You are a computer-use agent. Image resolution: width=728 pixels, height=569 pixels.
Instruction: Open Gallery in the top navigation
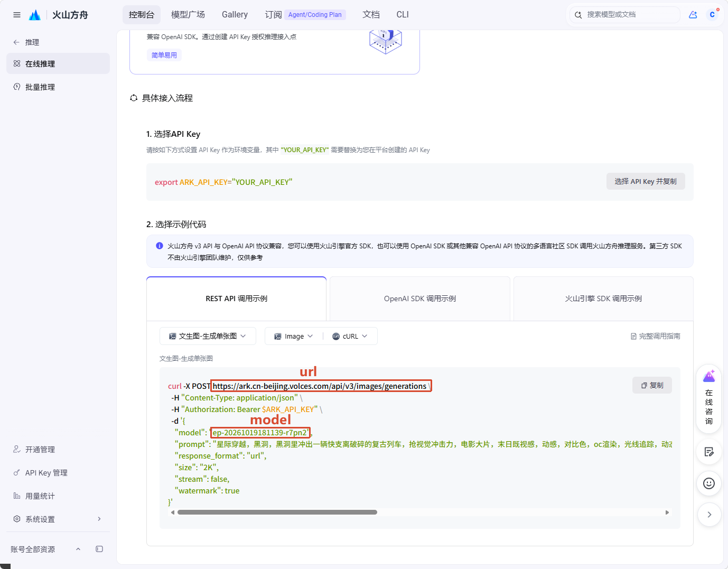235,15
